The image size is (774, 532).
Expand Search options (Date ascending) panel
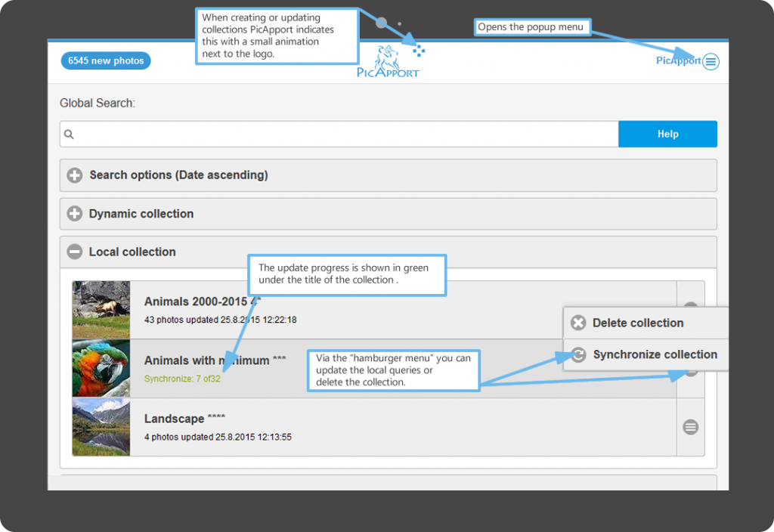coord(178,175)
